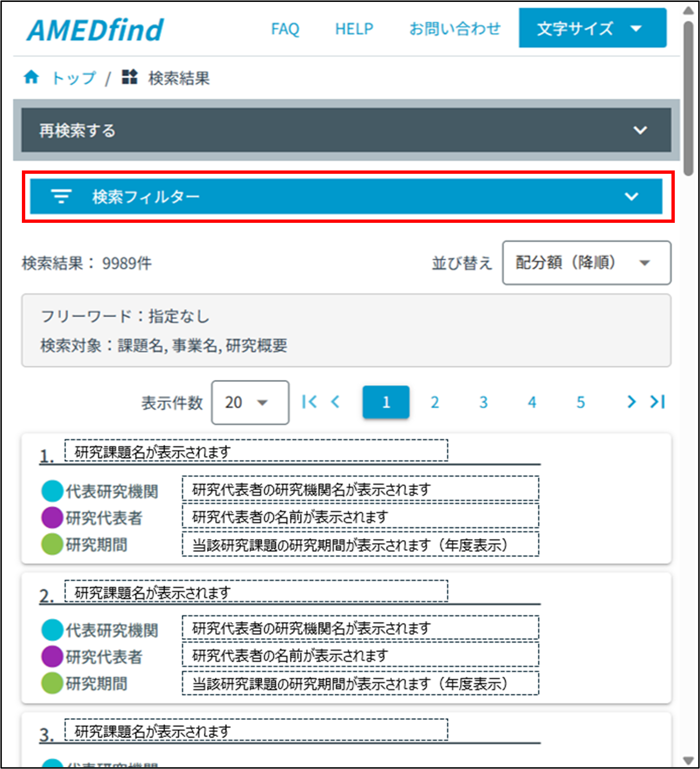Image resolution: width=700 pixels, height=769 pixels.
Task: Open the 表示件数 dropdown showing 20
Action: coord(250,402)
